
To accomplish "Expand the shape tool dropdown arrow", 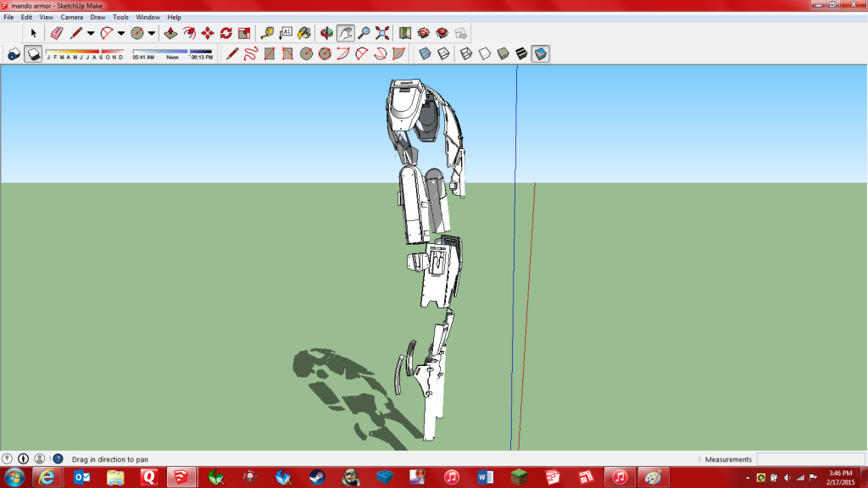I will (x=151, y=33).
